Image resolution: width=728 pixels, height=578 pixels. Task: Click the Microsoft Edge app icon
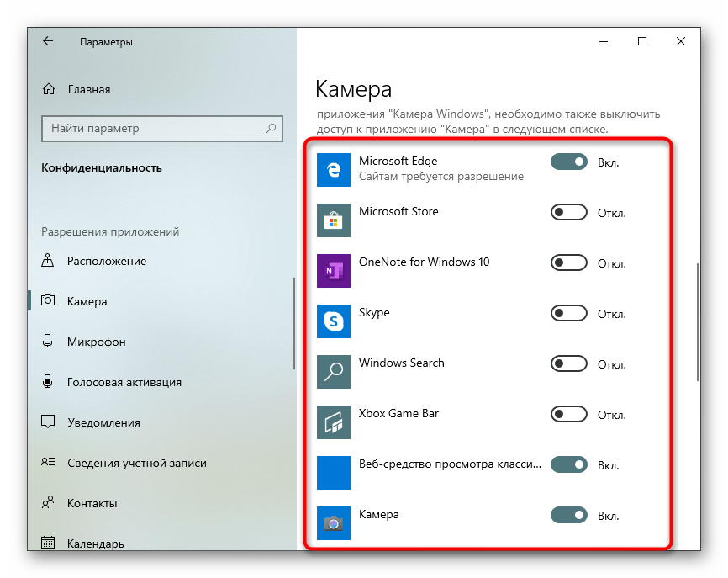333,170
